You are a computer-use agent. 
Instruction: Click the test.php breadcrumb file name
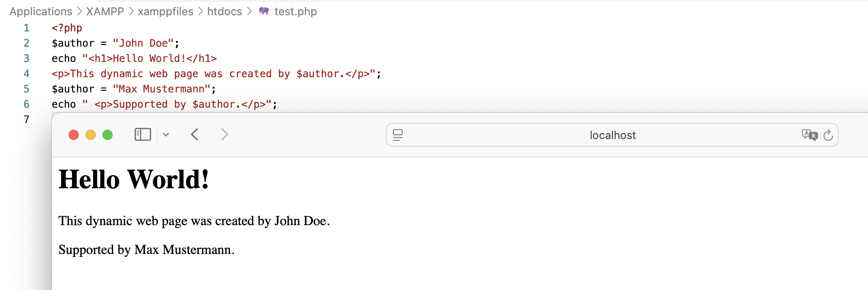296,11
